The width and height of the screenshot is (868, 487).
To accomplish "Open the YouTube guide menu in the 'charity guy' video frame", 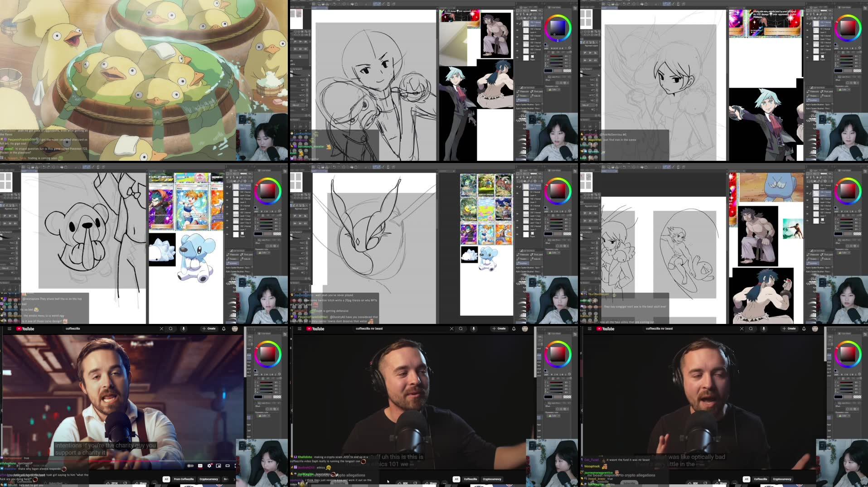I will click(x=9, y=329).
